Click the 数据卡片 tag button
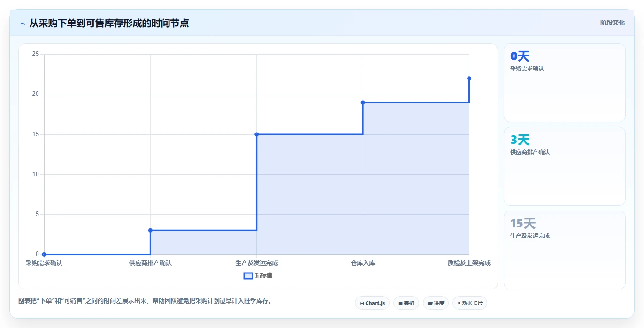The width and height of the screenshot is (644, 328). pyautogui.click(x=469, y=303)
